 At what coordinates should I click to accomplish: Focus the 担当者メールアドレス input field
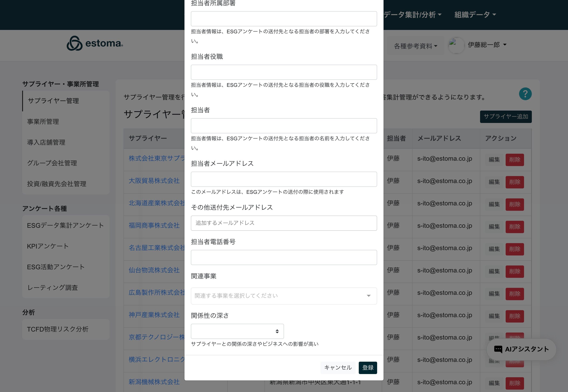point(284,179)
